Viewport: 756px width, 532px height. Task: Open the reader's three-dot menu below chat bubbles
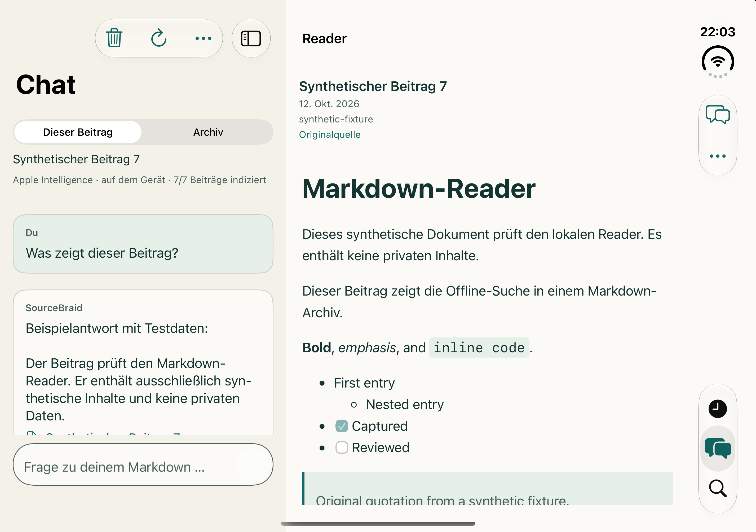[x=718, y=156]
